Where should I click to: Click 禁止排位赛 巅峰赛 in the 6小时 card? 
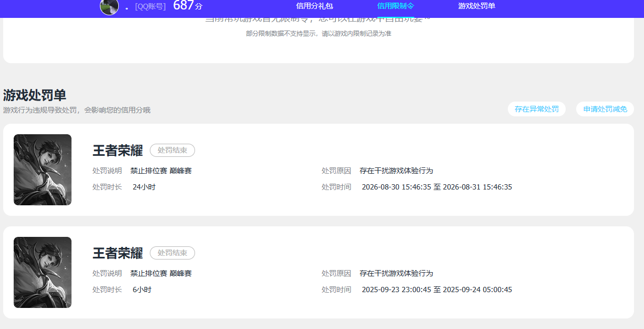pos(161,273)
